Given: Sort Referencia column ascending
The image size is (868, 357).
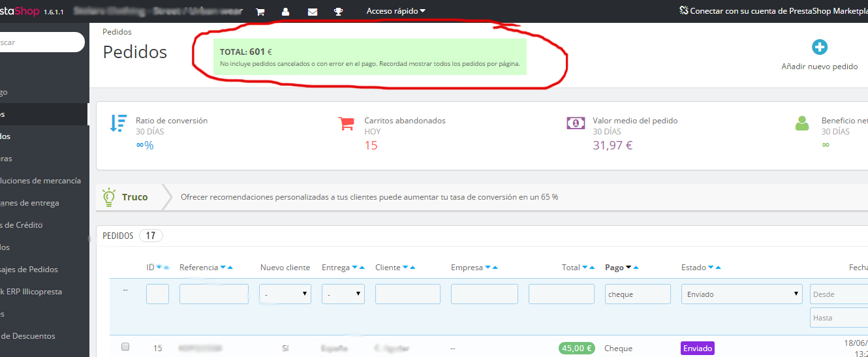Looking at the screenshot, I should coord(230,268).
